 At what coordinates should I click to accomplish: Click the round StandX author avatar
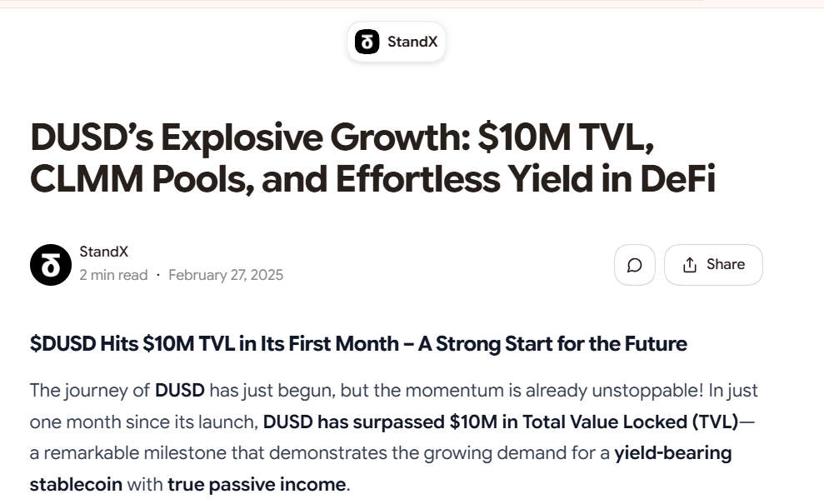coord(51,265)
